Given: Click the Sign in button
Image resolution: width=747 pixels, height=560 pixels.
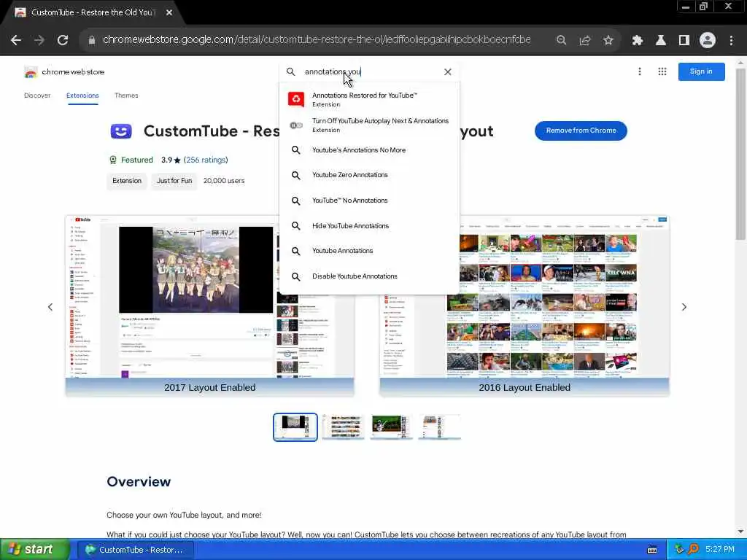Looking at the screenshot, I should [701, 71].
